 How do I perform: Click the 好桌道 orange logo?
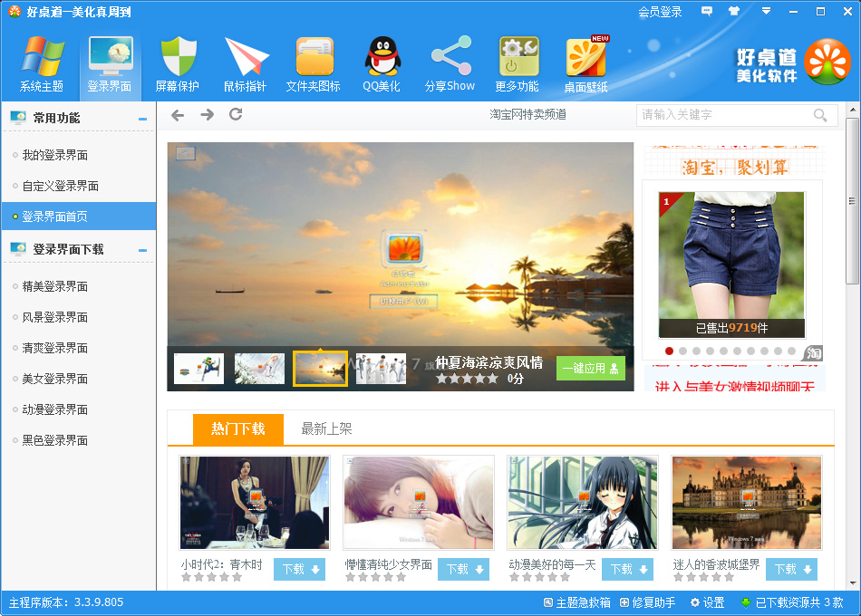pyautogui.click(x=827, y=62)
